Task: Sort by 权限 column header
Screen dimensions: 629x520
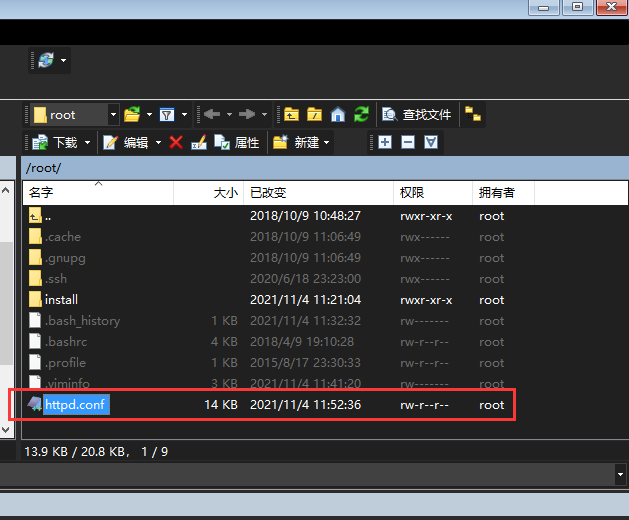Action: [433, 193]
